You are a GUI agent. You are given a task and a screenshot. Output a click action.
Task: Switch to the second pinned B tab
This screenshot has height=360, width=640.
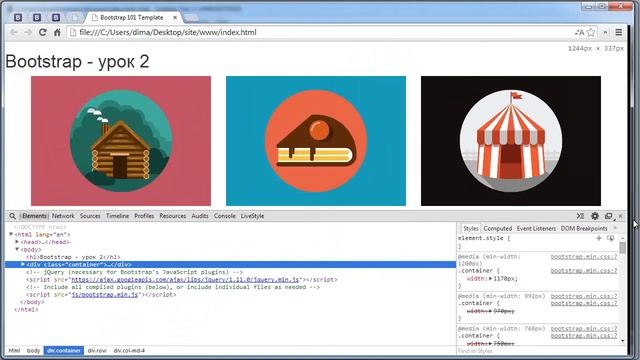pyautogui.click(x=37, y=17)
